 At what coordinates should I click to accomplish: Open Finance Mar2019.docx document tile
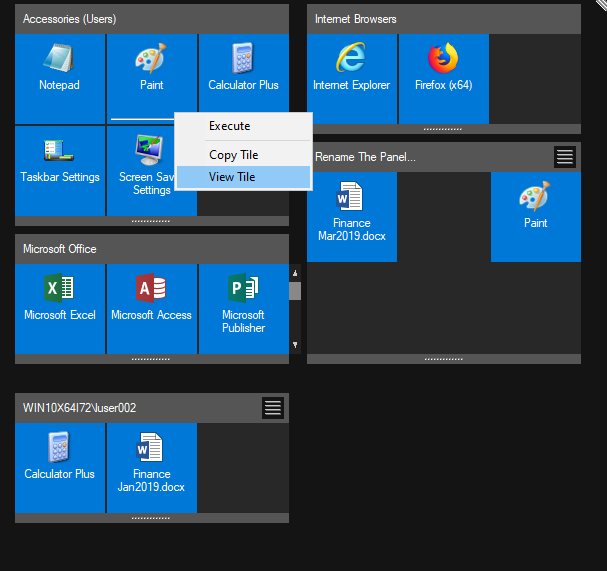point(351,212)
